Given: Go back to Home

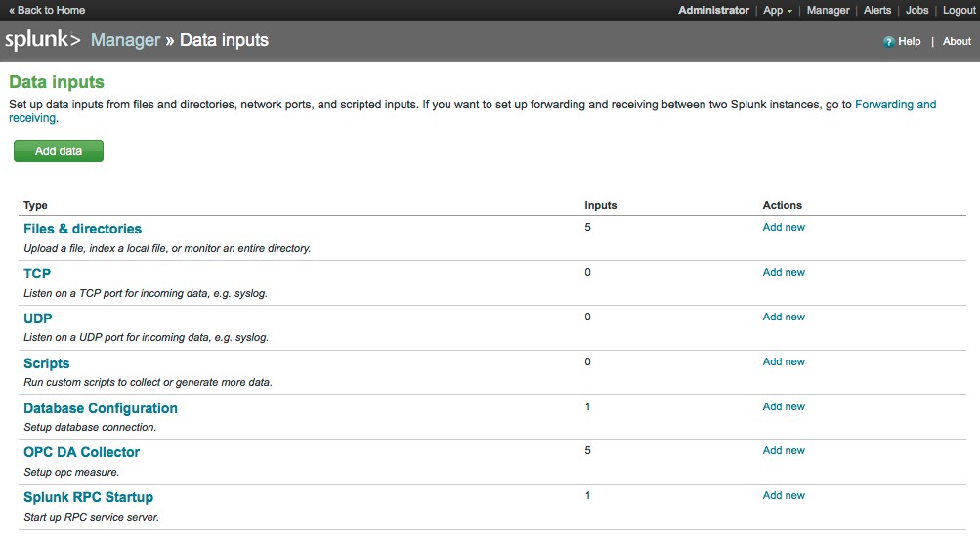Looking at the screenshot, I should coord(47,10).
